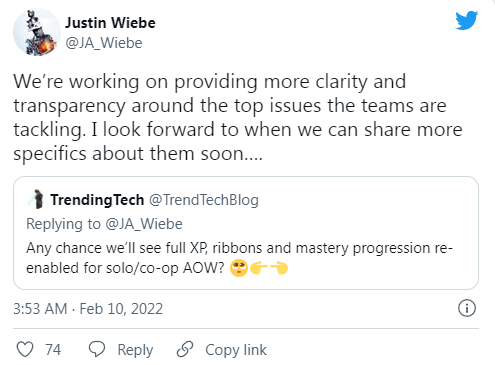
Task: Open TrendingTech name in quoted tweet
Action: click(x=97, y=200)
